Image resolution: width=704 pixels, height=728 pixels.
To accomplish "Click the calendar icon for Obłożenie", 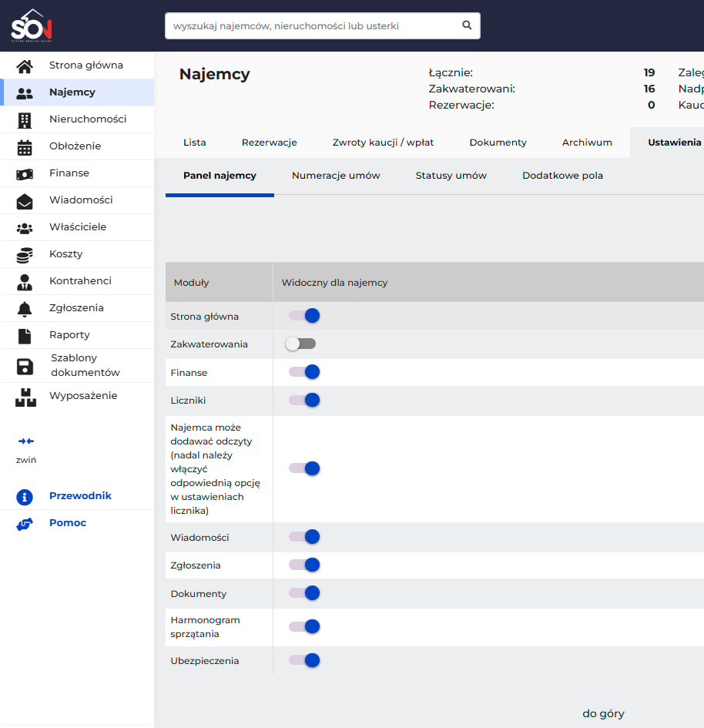I will click(25, 147).
